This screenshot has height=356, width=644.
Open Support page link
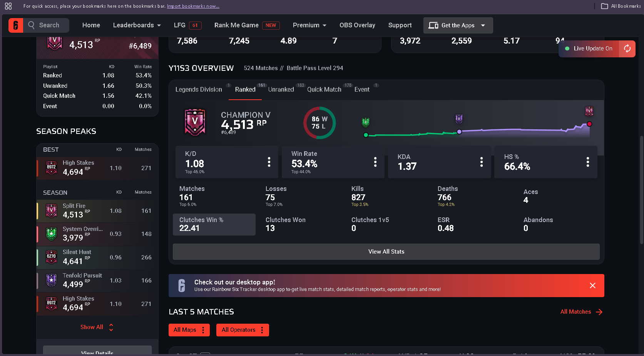pos(400,25)
